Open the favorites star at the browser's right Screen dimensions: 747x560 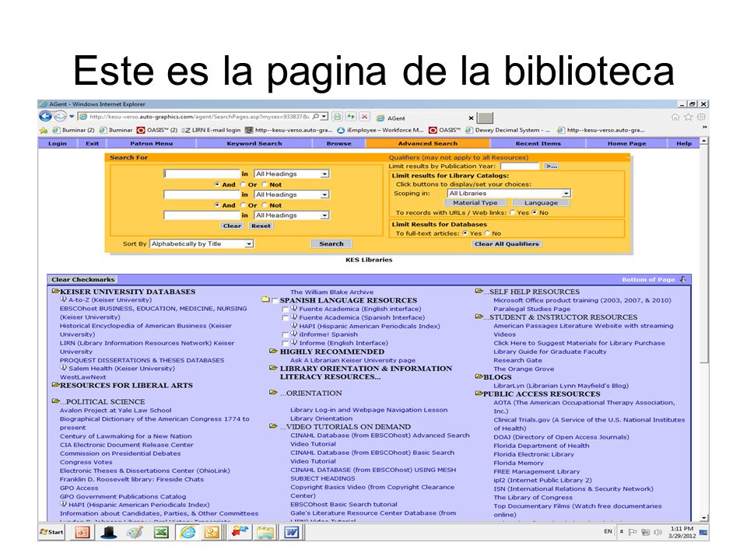pyautogui.click(x=689, y=117)
